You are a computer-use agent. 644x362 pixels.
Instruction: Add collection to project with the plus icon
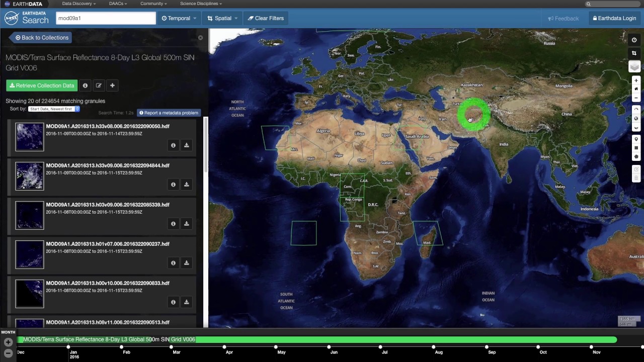[112, 85]
